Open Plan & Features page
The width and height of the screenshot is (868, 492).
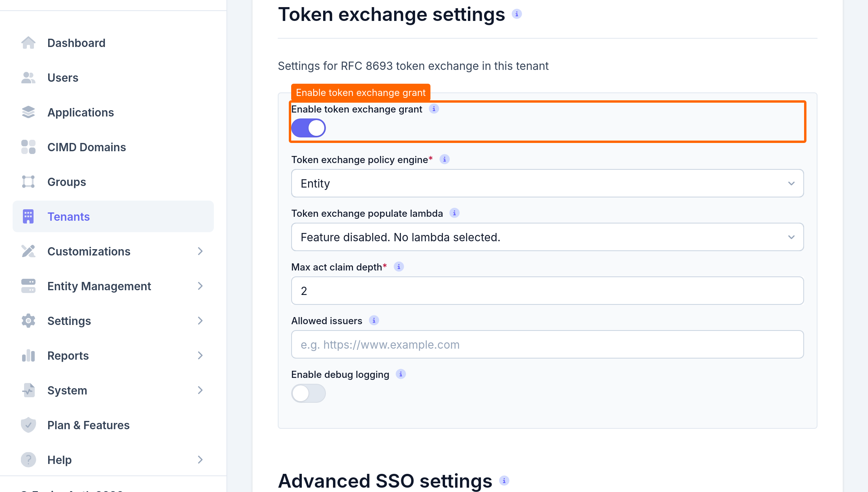pos(113,425)
